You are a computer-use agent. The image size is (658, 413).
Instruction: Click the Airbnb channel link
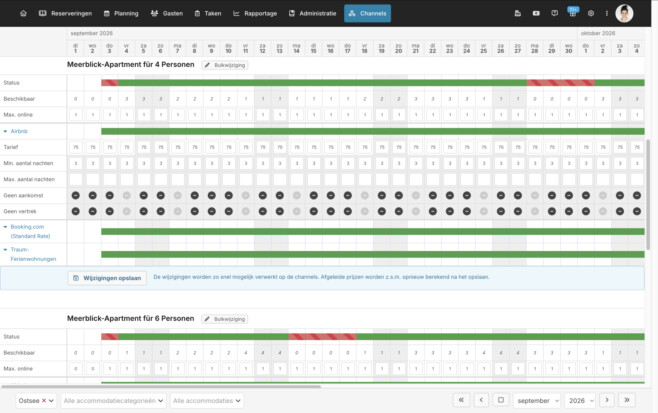19,131
